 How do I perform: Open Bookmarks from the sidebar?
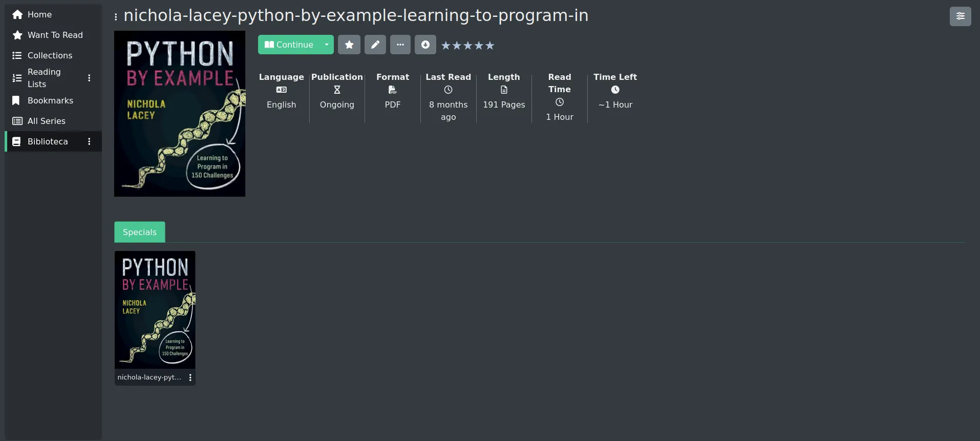point(50,100)
